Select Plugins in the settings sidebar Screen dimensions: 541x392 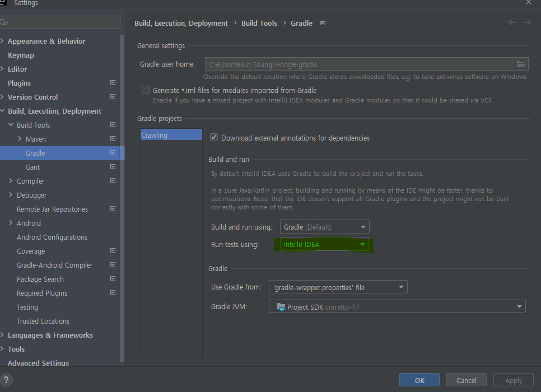click(x=21, y=83)
